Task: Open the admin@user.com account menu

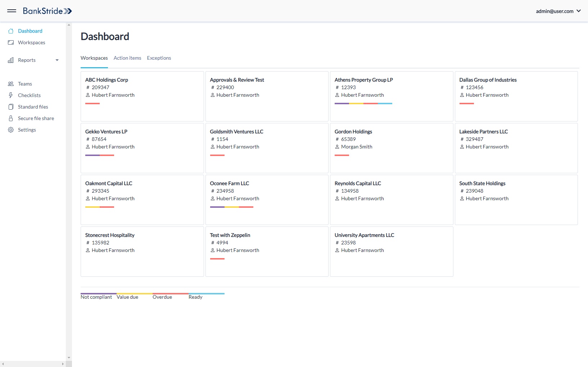Action: 558,11
